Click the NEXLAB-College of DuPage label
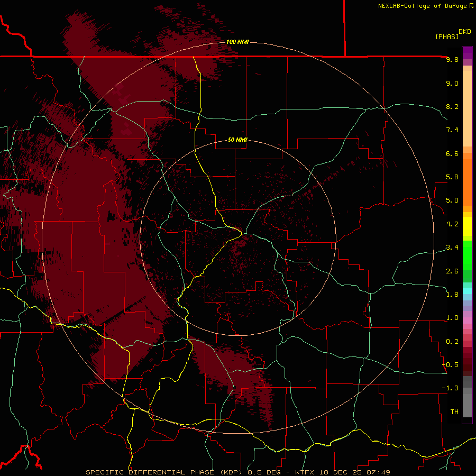The width and height of the screenshot is (476, 476). [422, 6]
